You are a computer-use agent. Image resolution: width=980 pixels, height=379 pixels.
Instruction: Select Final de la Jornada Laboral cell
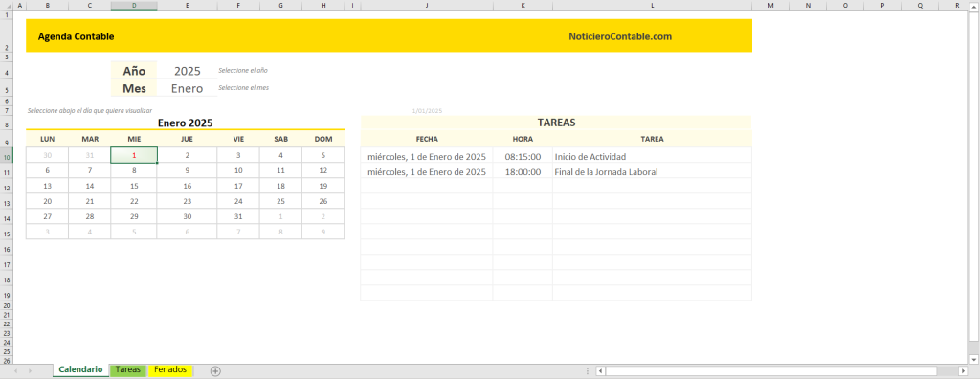[652, 171]
